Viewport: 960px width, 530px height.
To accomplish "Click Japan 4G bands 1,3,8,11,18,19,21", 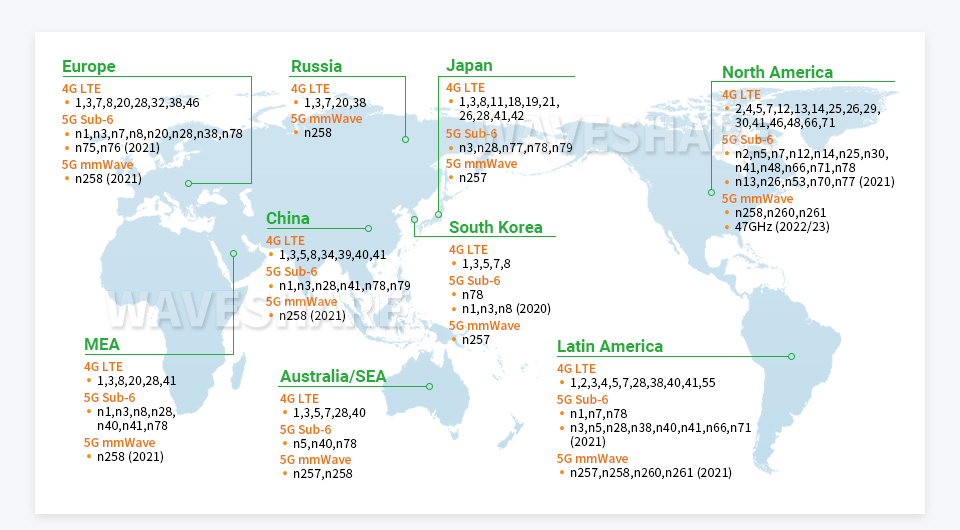I will 509,102.
